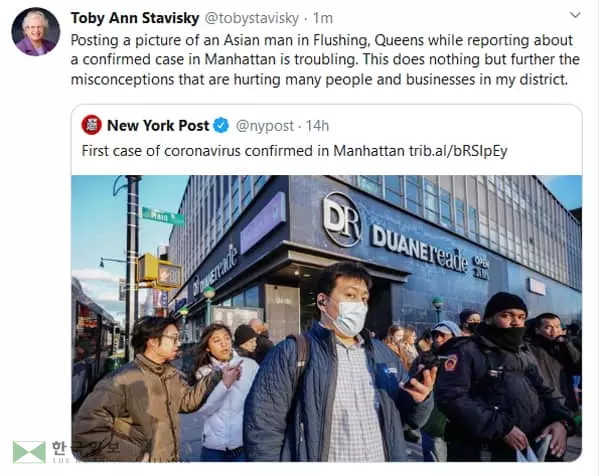Click the DR circular store logo
The height and width of the screenshot is (476, 600).
(x=342, y=220)
